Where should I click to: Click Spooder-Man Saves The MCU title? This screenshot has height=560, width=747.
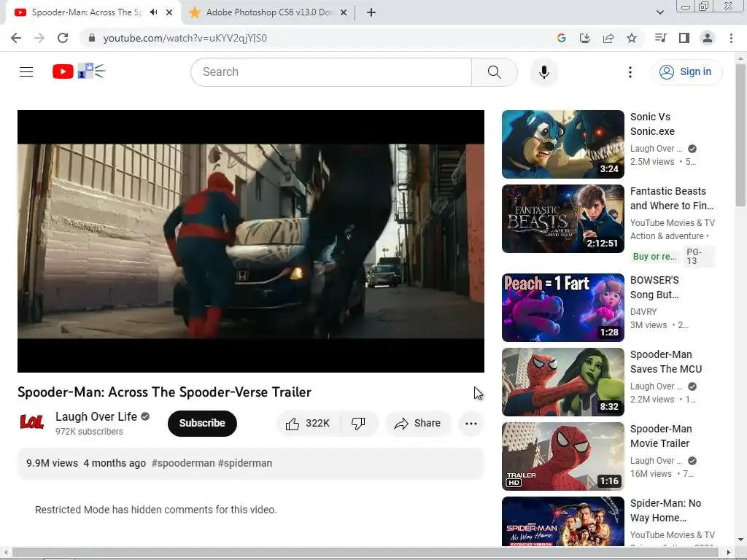coord(666,362)
